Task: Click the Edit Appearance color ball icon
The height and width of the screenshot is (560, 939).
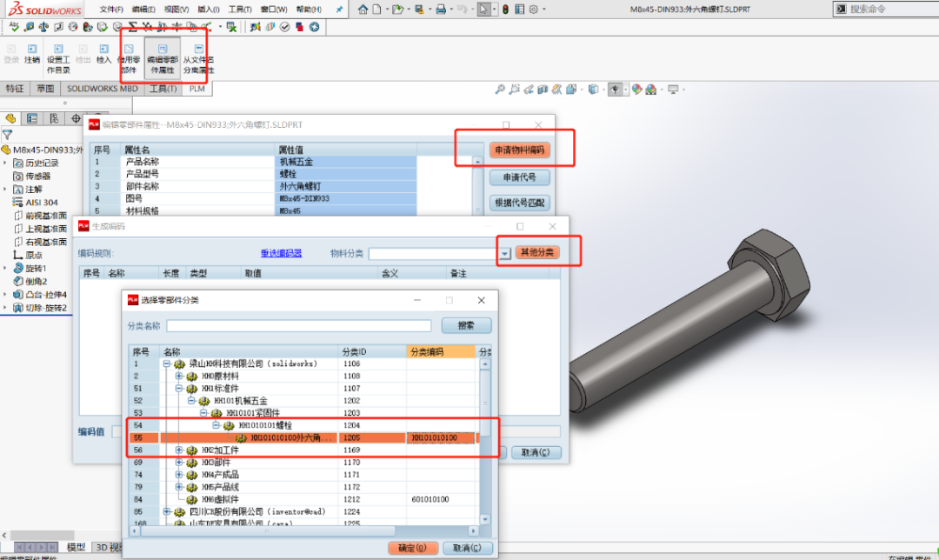Action: click(636, 90)
